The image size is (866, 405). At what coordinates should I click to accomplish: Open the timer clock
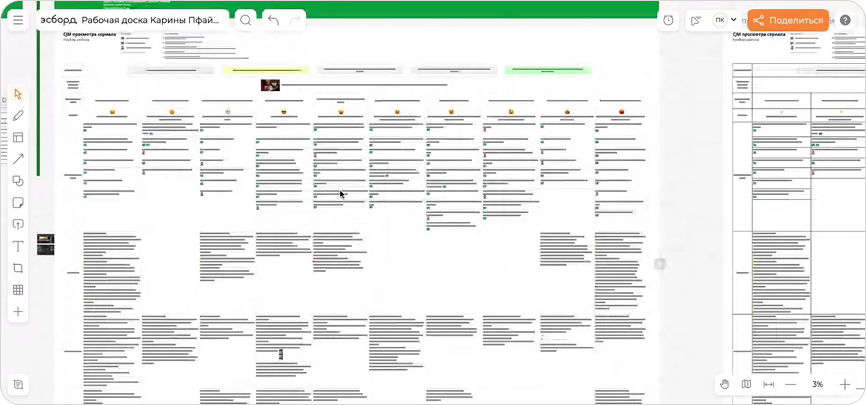pyautogui.click(x=668, y=20)
